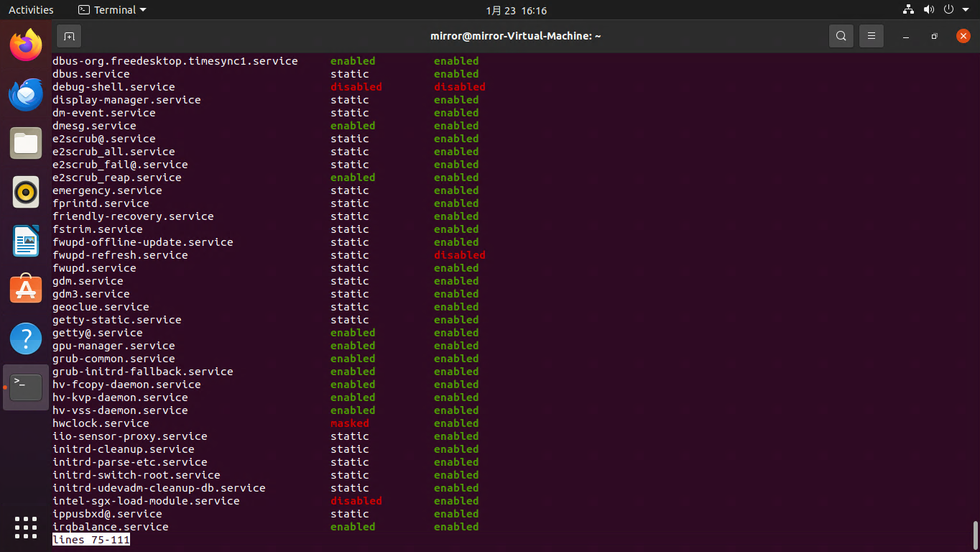Click initrd-udevadm-cleanup-db.service entry
The image size is (980, 552).
point(159,488)
